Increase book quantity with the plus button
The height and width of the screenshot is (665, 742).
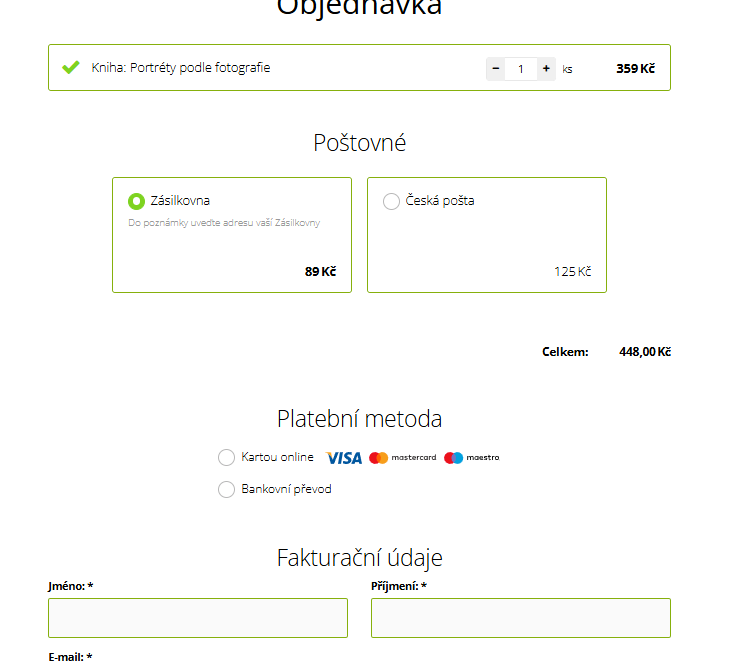click(546, 69)
